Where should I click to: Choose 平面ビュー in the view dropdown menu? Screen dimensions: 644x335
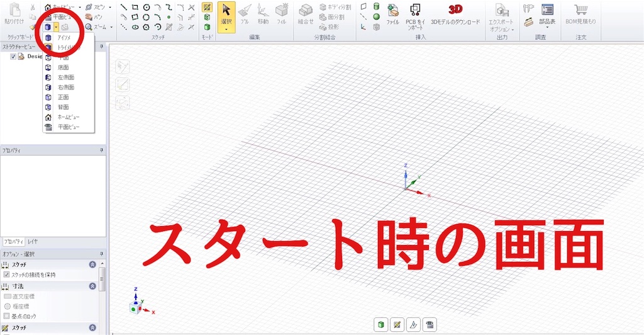(x=69, y=127)
